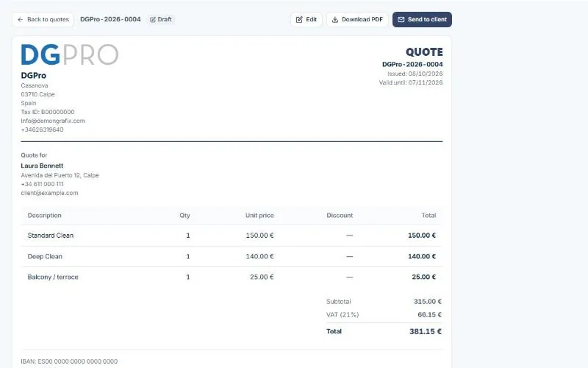This screenshot has width=588, height=368.
Task: Click the download icon in Download PDF
Action: tap(335, 20)
